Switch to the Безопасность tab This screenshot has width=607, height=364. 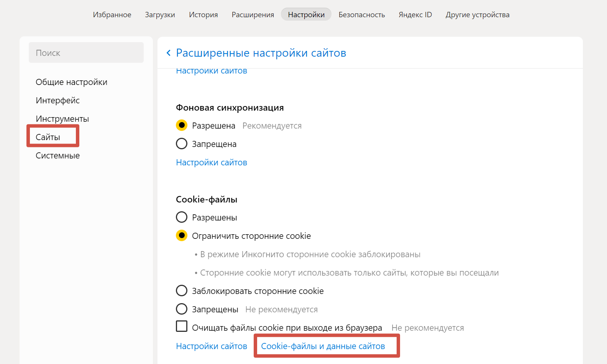[x=361, y=15]
